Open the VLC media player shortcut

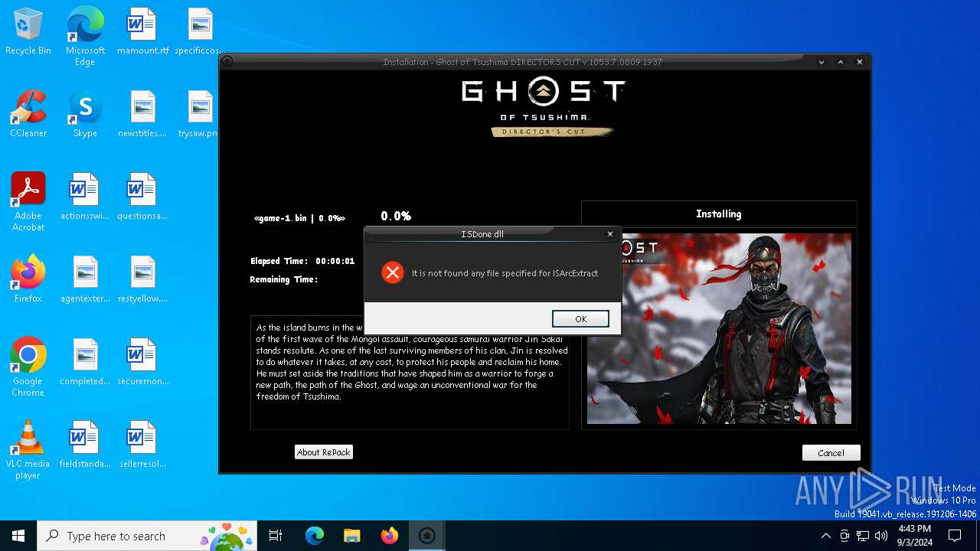[28, 450]
